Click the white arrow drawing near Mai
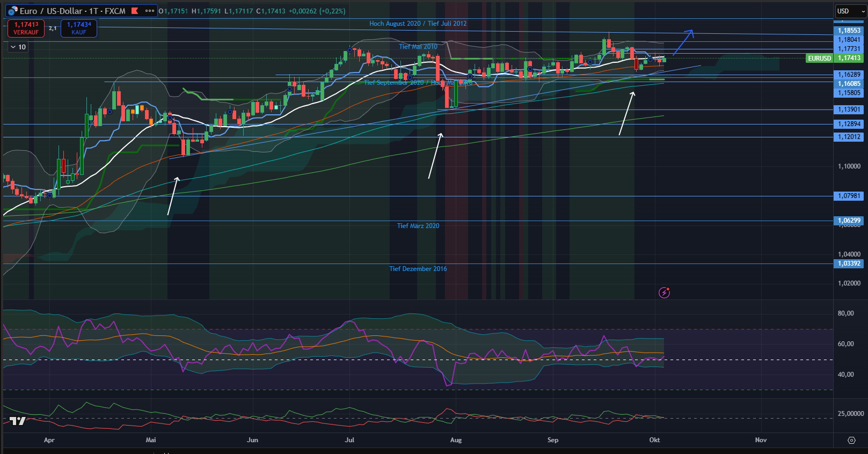The image size is (868, 454). [x=173, y=196]
